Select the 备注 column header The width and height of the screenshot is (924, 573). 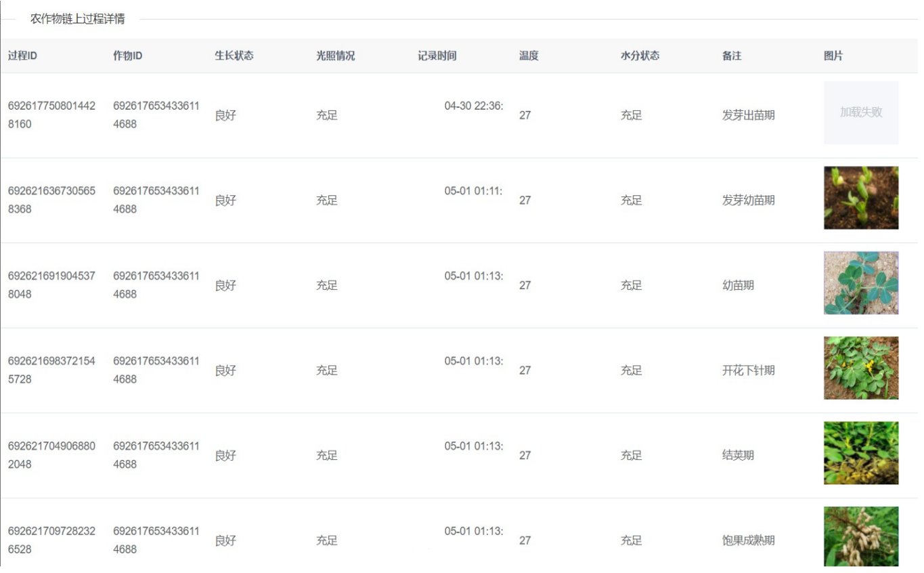pyautogui.click(x=732, y=56)
